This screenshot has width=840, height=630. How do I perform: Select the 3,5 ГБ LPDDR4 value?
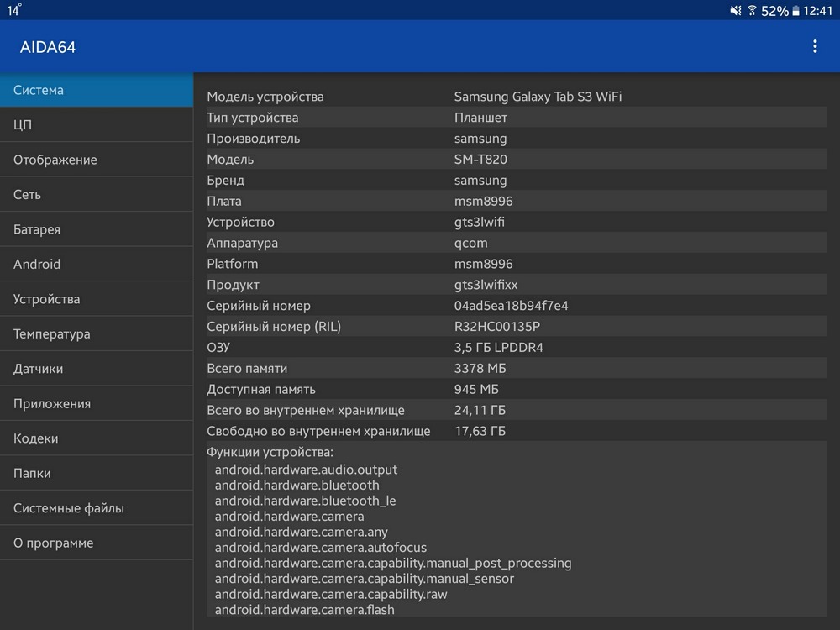coord(499,347)
